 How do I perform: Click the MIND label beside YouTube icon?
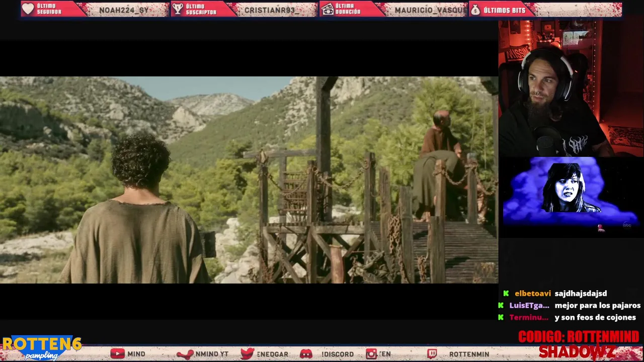click(136, 354)
